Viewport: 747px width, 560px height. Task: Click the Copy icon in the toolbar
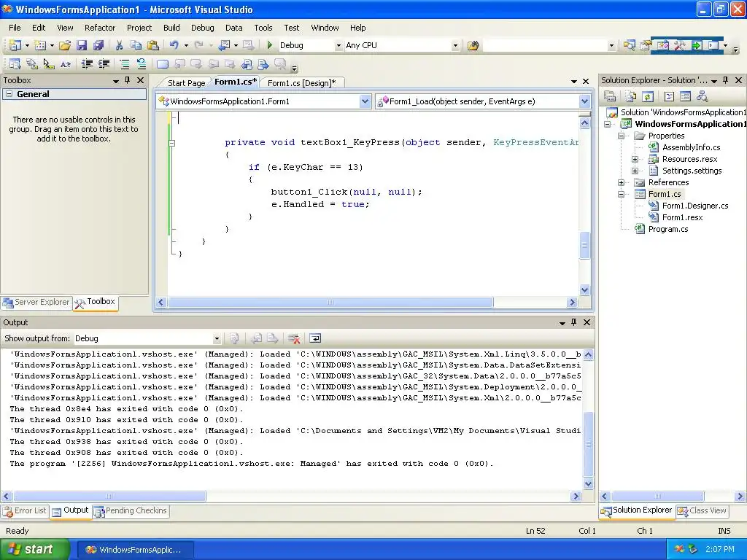pyautogui.click(x=136, y=45)
